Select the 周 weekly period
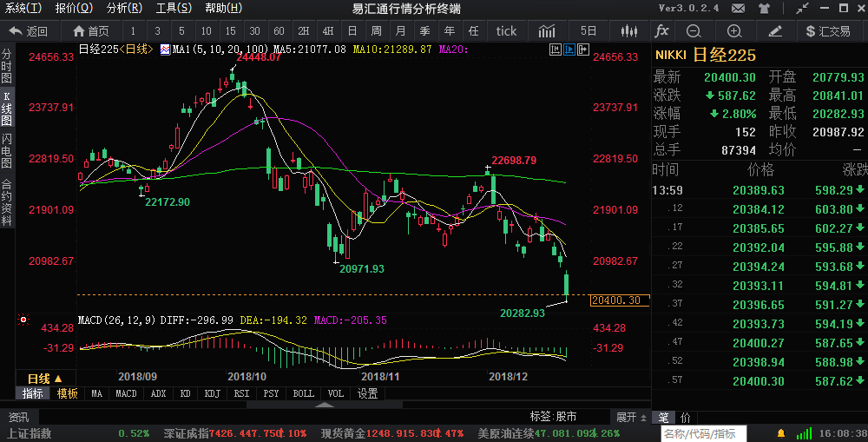Image resolution: width=868 pixels, height=442 pixels. pos(377,31)
